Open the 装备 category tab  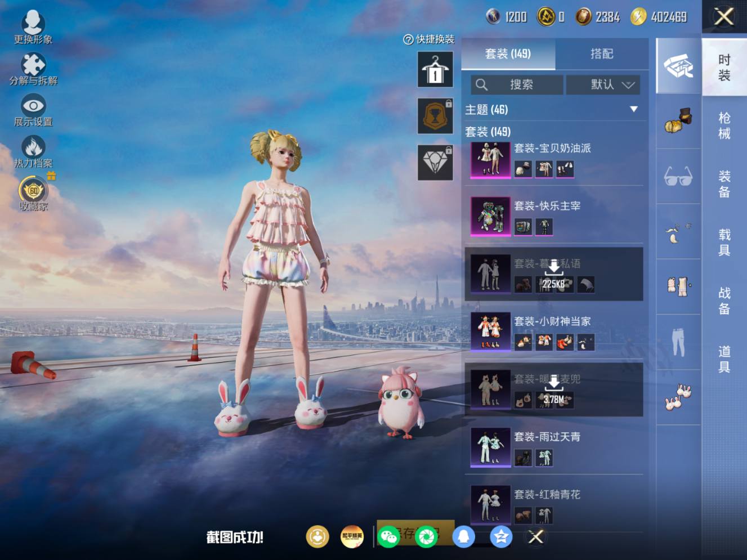click(724, 184)
